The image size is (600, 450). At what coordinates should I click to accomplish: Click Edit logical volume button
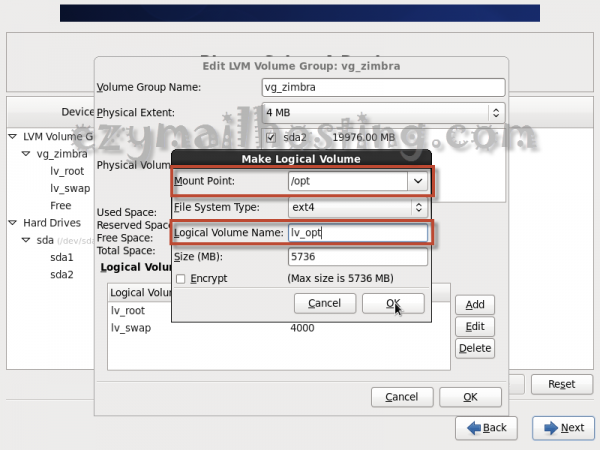(x=475, y=327)
